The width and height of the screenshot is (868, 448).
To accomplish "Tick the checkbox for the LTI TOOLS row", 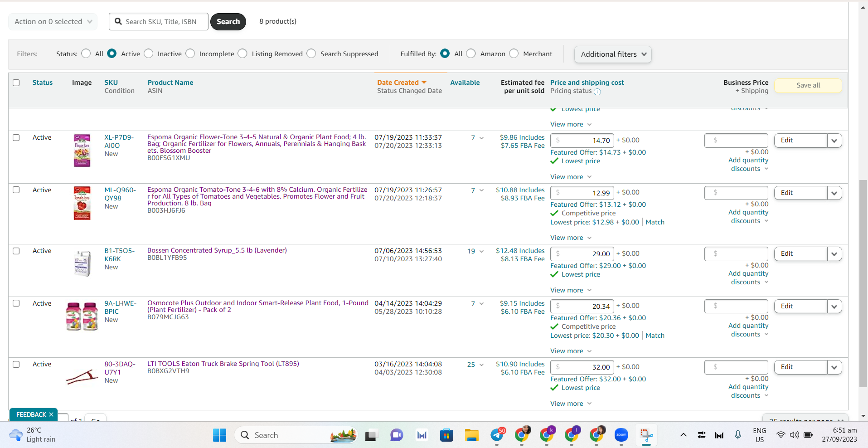I will pos(16,364).
